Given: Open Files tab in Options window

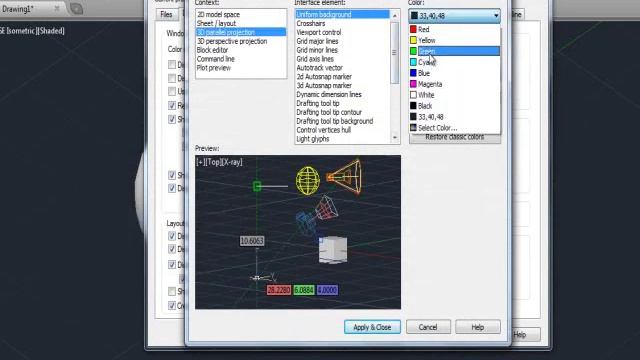Looking at the screenshot, I should (x=166, y=15).
